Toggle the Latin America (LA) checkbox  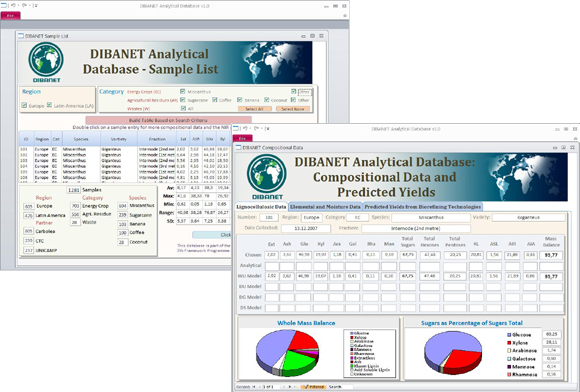pos(50,105)
